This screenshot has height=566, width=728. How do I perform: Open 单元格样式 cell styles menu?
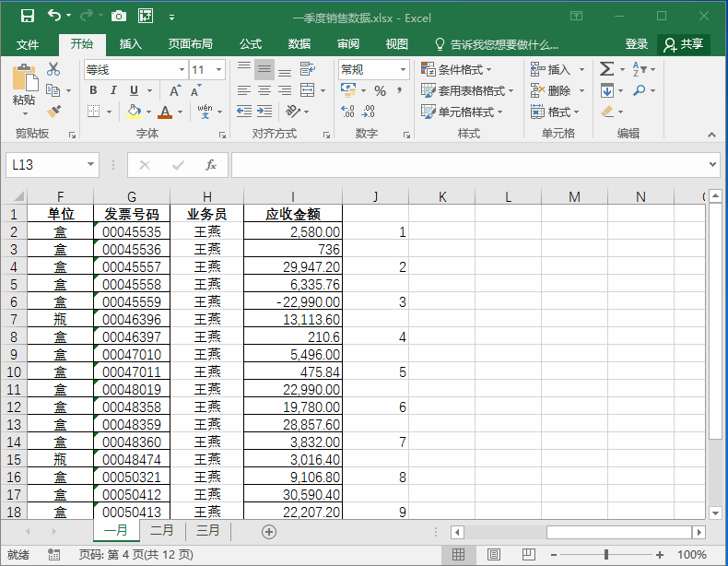[x=462, y=112]
